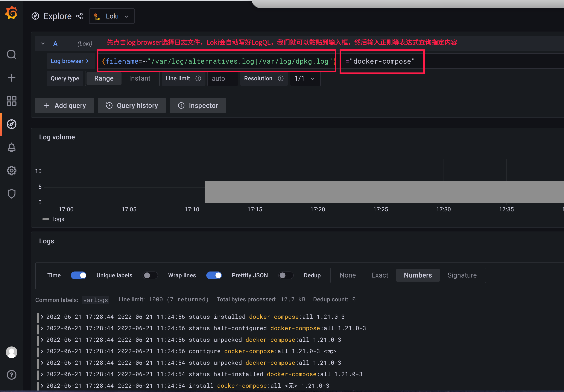Select Range query type
The height and width of the screenshot is (392, 564).
click(x=104, y=78)
